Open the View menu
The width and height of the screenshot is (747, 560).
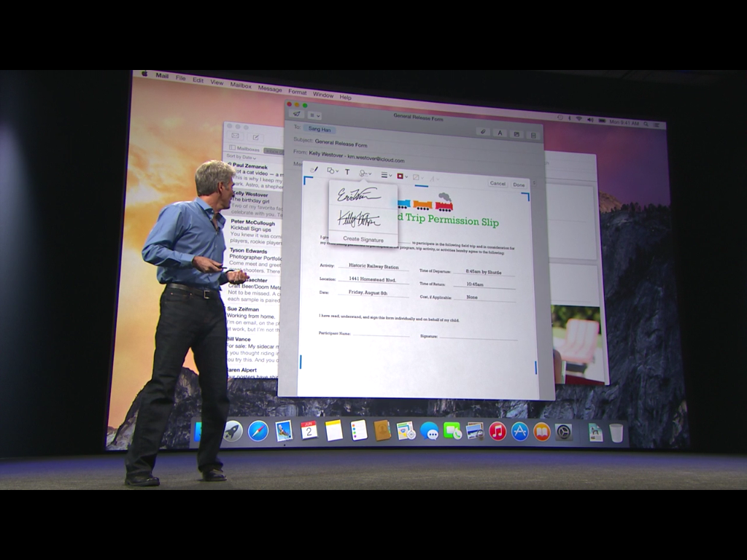pos(217,82)
